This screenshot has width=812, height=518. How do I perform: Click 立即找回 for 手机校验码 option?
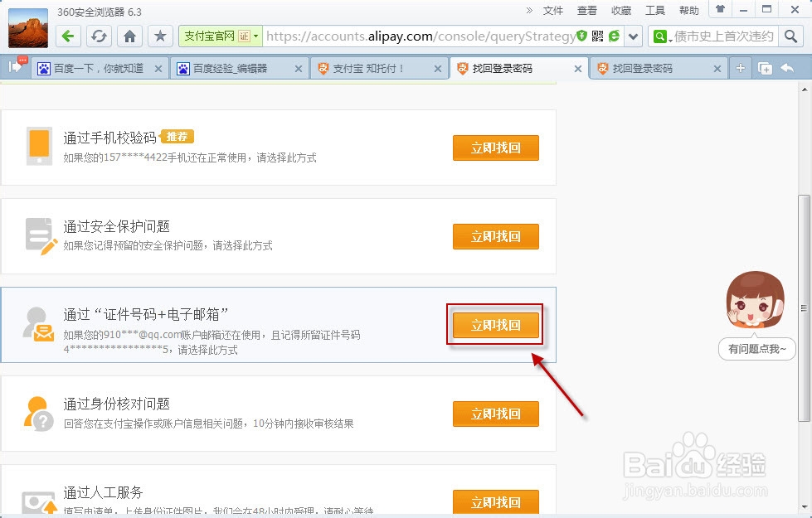495,148
